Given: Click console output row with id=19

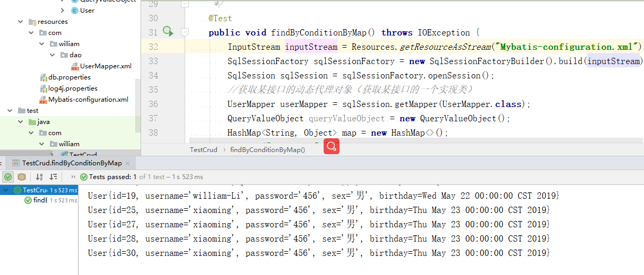Looking at the screenshot, I should tap(323, 196).
